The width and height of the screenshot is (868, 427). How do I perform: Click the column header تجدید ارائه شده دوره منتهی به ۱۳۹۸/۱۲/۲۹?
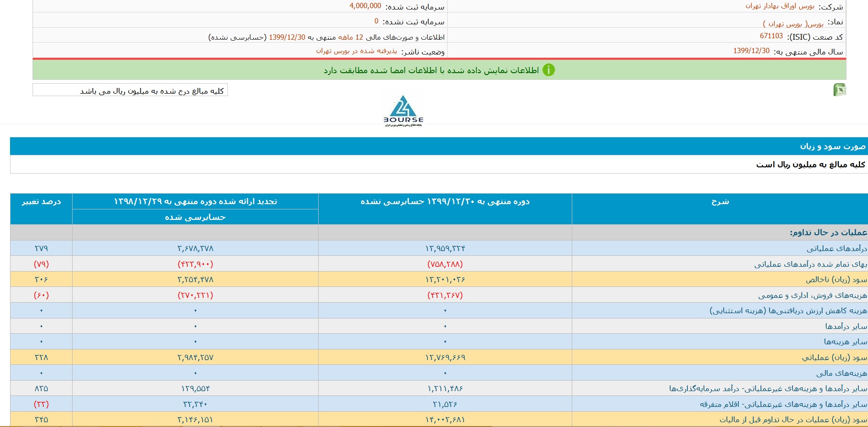[x=195, y=201]
